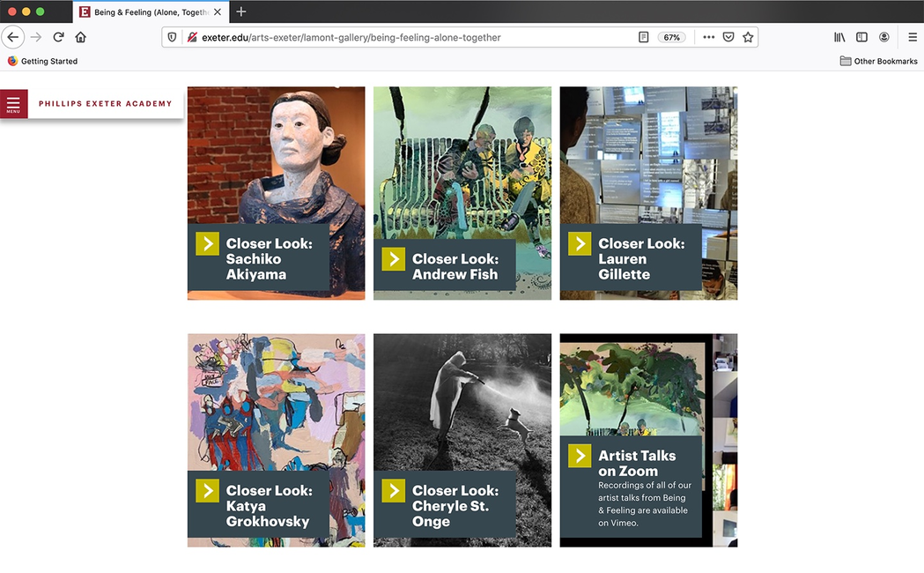Toggle reader view in address bar
Screen dimensions: 924x573
pyautogui.click(x=644, y=37)
